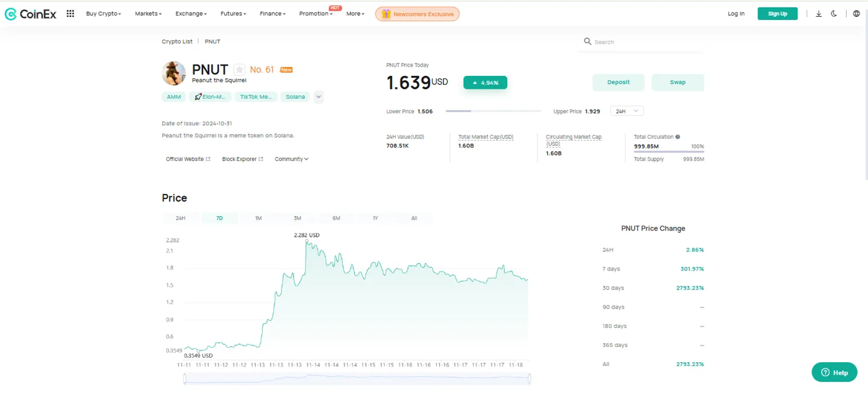Click the PNUT squirrel token logo
This screenshot has width=868, height=405.
click(174, 73)
